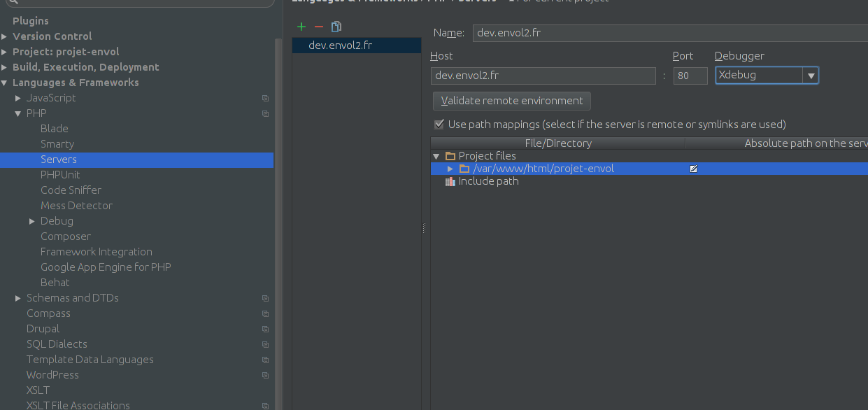
Task: Collapse Languages & Frameworks section
Action: click(5, 83)
